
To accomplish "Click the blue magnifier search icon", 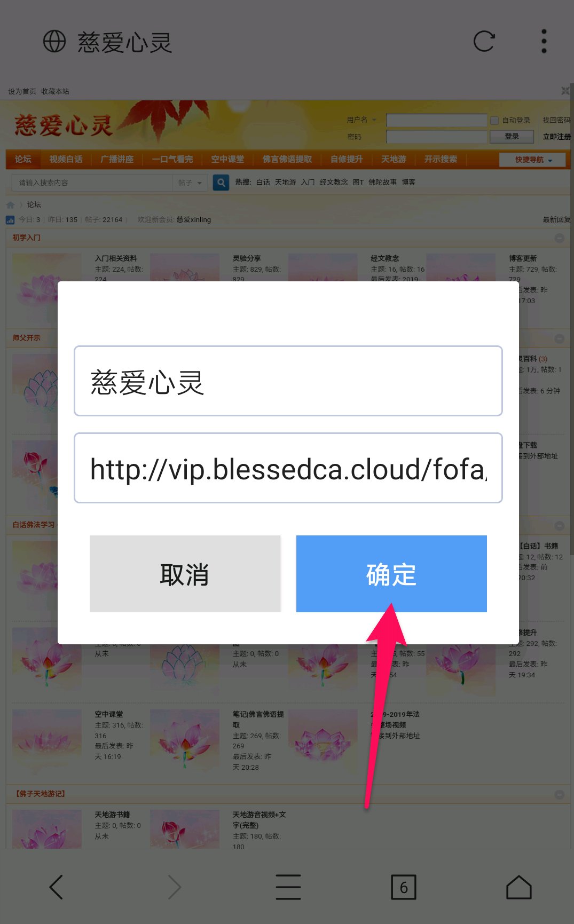I will [x=221, y=183].
